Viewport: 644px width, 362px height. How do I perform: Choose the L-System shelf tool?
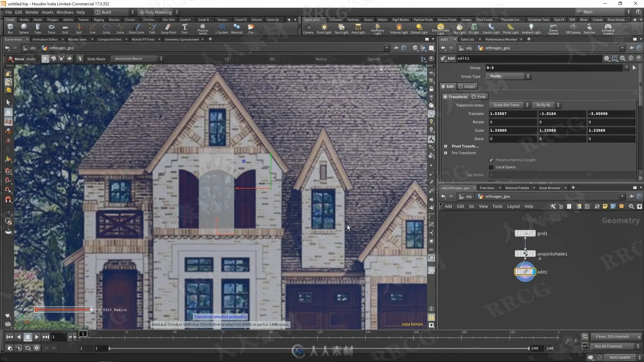point(221,28)
